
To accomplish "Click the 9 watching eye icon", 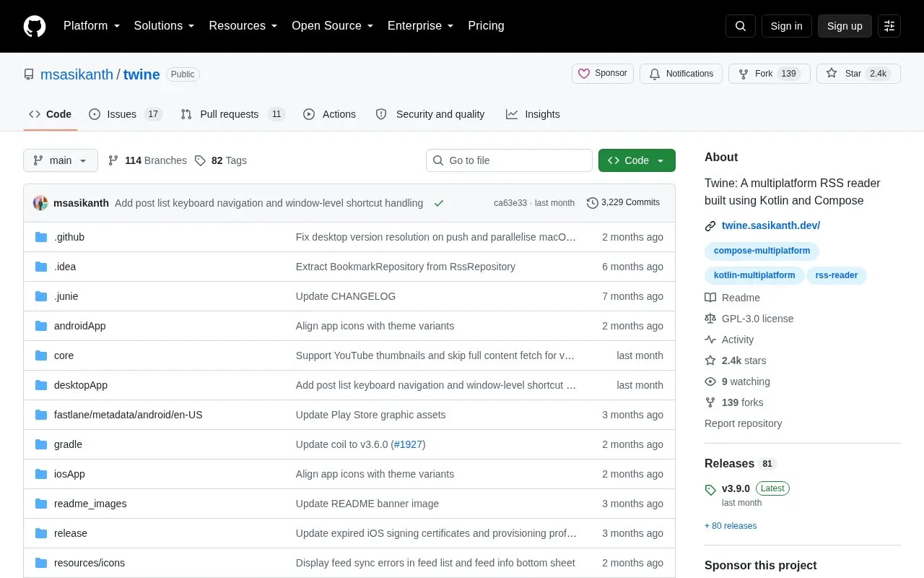I will pos(710,381).
